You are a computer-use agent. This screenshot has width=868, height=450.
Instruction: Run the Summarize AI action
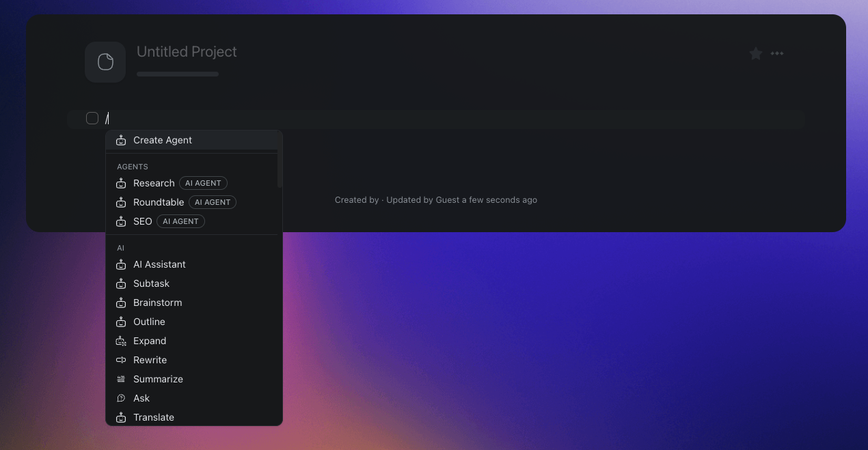click(158, 379)
